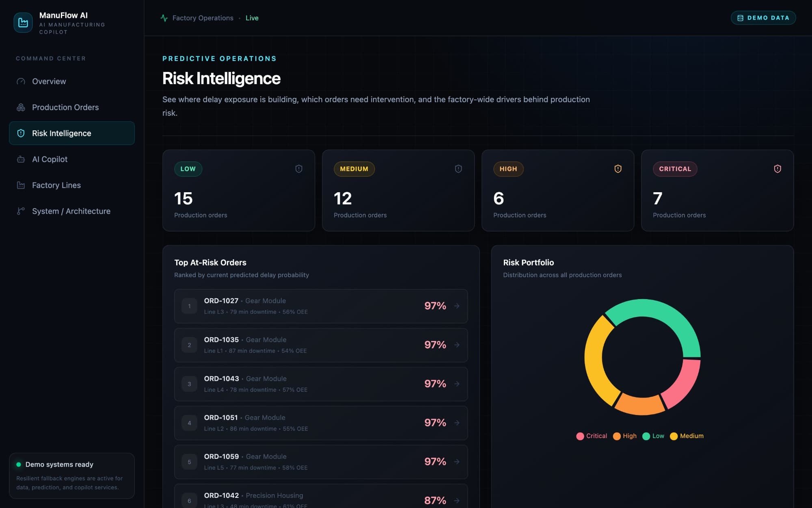Open order ORD-1042 Precision Housing
This screenshot has height=508, width=812.
click(321, 496)
